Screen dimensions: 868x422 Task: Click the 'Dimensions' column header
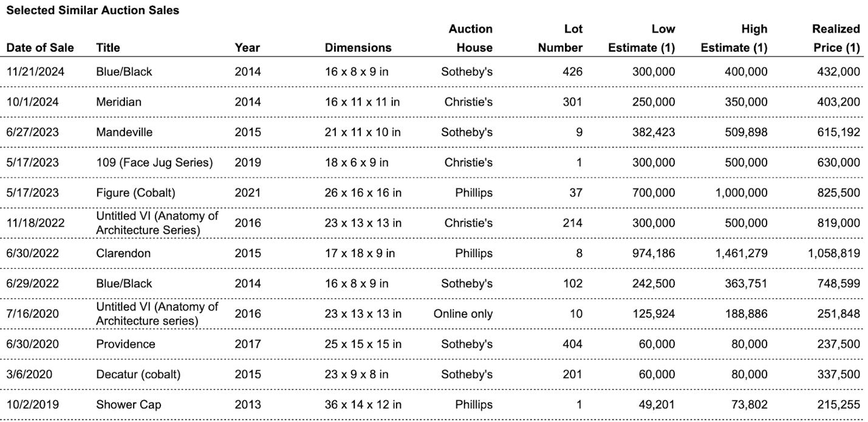click(x=358, y=47)
